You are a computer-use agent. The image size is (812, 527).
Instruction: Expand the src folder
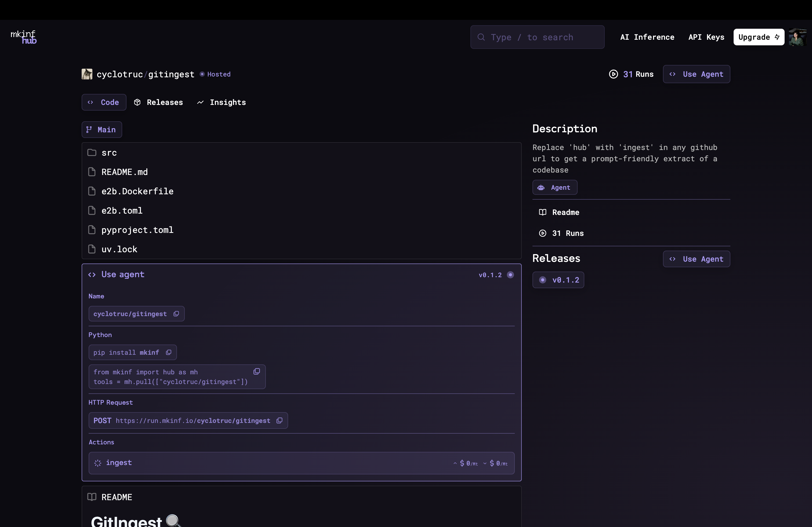click(109, 153)
